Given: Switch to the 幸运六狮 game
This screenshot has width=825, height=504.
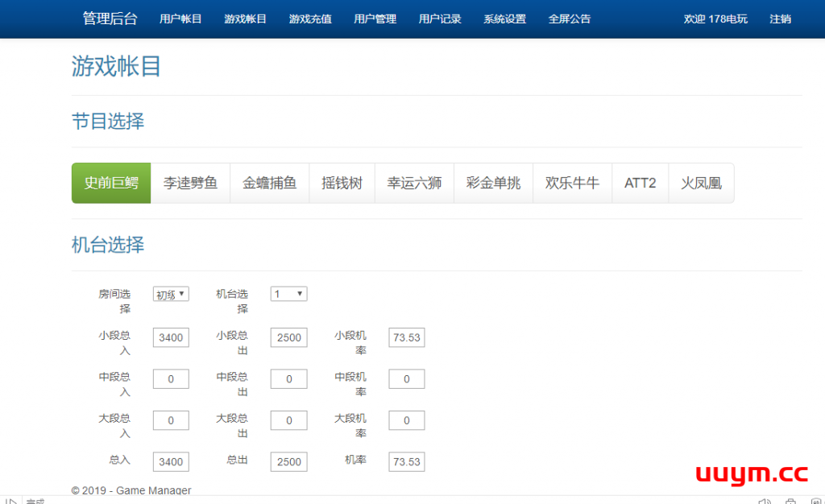Looking at the screenshot, I should [x=414, y=183].
